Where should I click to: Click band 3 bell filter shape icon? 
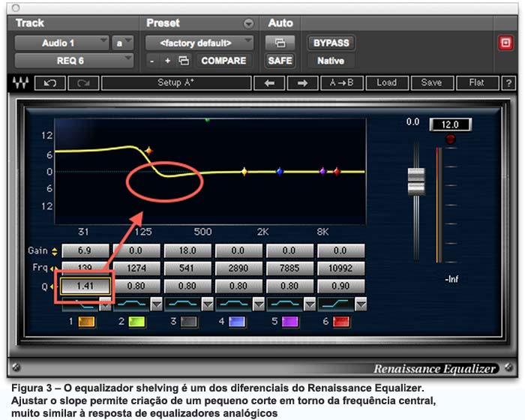coord(182,304)
